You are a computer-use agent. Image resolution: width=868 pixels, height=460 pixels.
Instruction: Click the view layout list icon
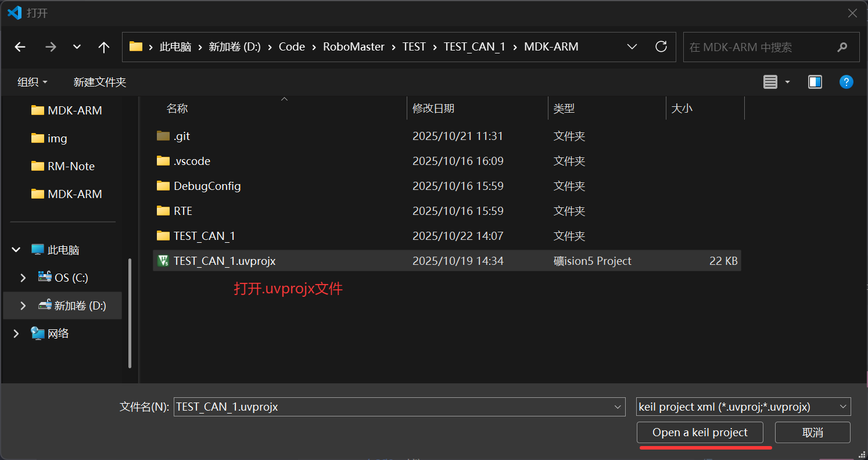[770, 82]
